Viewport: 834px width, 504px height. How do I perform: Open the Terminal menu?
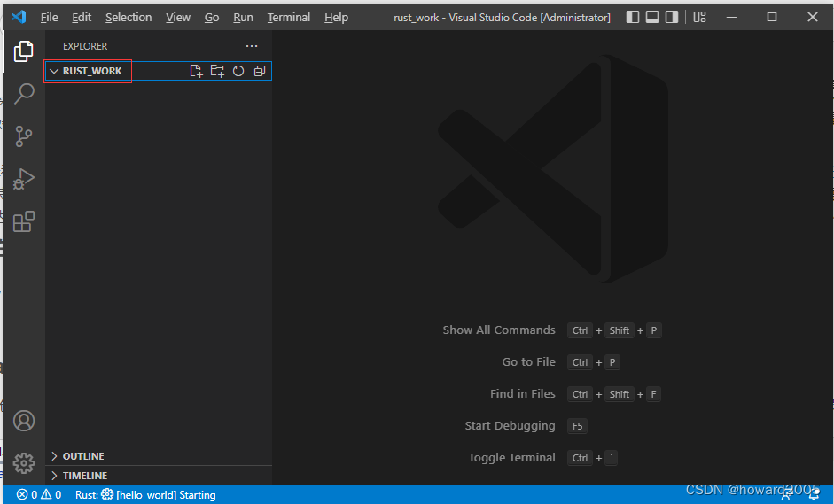[288, 17]
